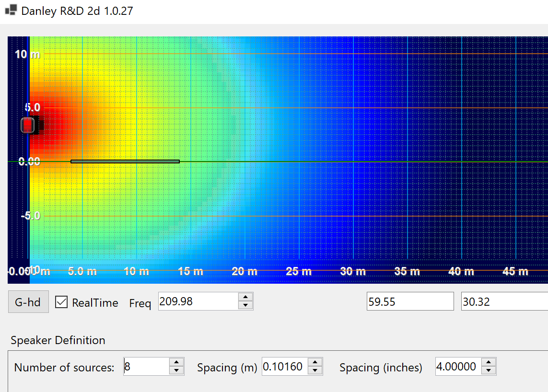The height and width of the screenshot is (392, 548).
Task: Decrease Spacing (m) with down arrow
Action: [315, 370]
